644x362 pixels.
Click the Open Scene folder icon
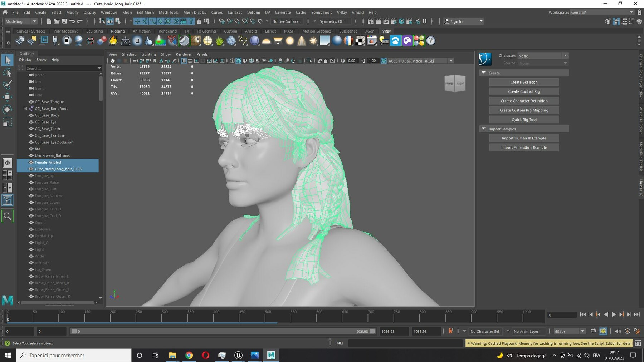coord(57,21)
